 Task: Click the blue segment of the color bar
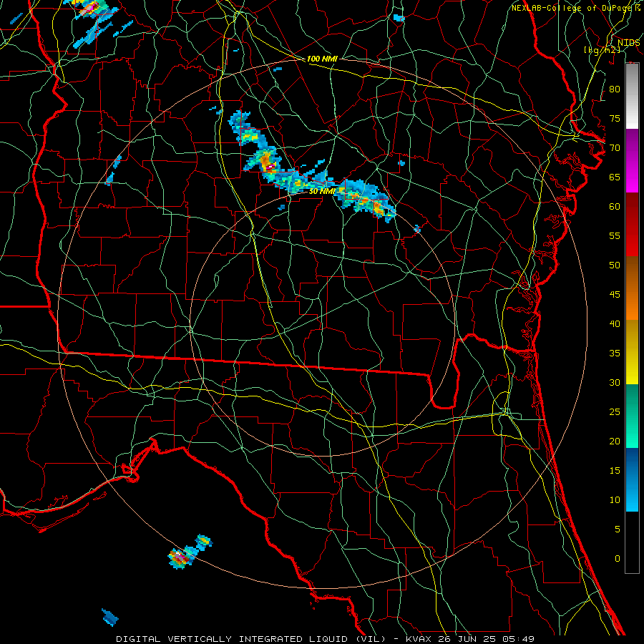pyautogui.click(x=632, y=479)
